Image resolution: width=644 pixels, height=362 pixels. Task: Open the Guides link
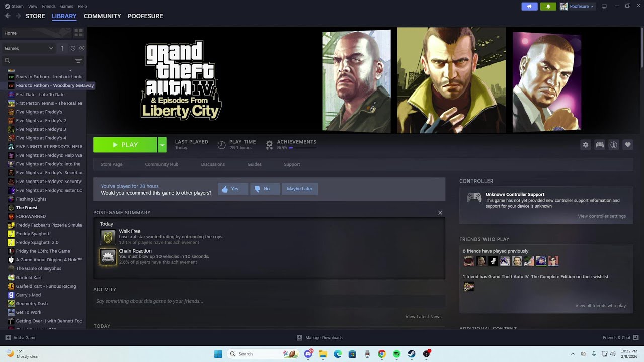(254, 164)
